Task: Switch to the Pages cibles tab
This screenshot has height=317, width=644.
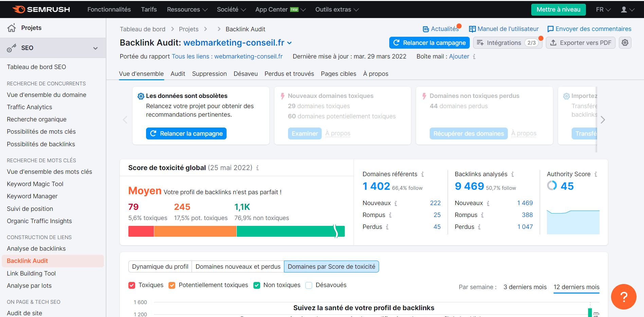Action: click(x=338, y=74)
